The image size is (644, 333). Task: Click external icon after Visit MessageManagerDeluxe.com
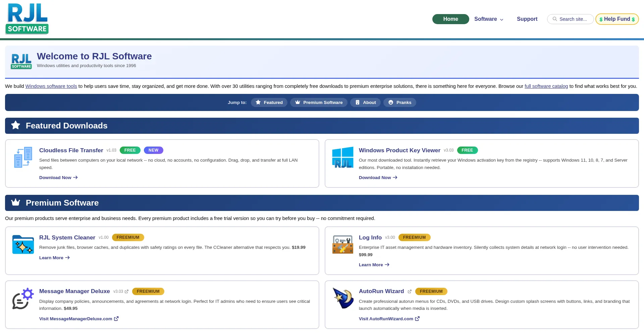pos(116,319)
